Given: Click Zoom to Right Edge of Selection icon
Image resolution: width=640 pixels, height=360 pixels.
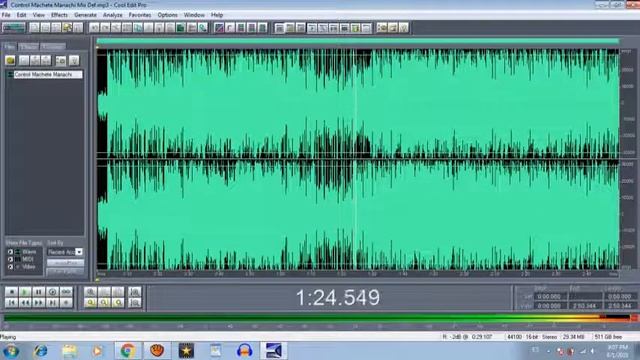Looking at the screenshot, I should click(x=118, y=303).
